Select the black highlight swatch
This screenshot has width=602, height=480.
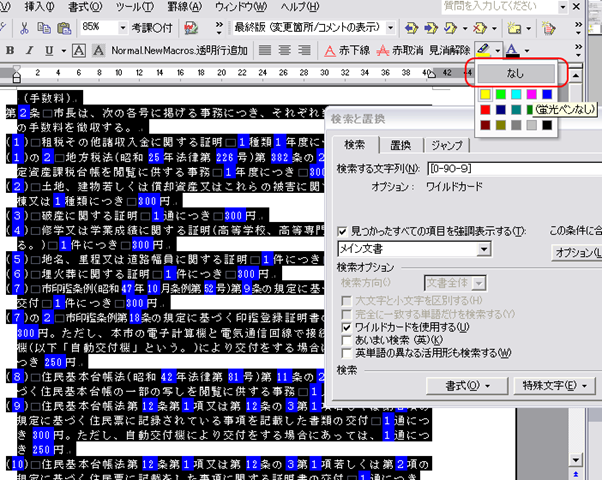[547, 125]
